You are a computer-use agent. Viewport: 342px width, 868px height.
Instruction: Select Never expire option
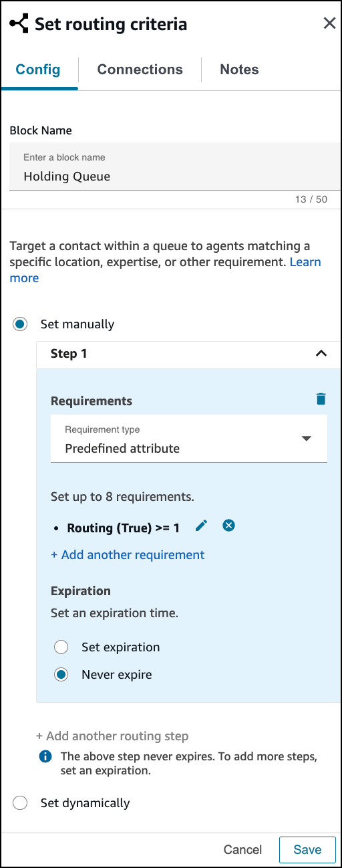point(61,675)
